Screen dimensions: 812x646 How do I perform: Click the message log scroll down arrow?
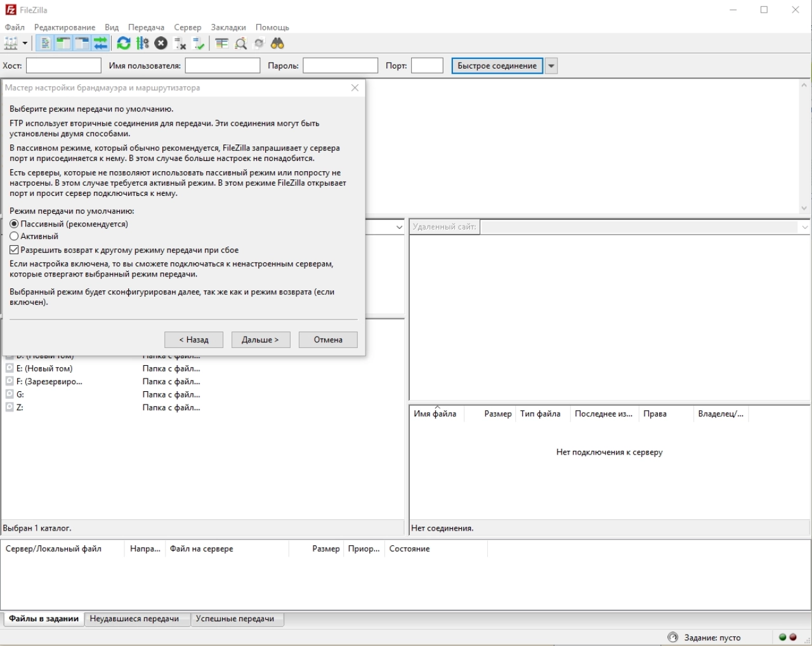(804, 208)
